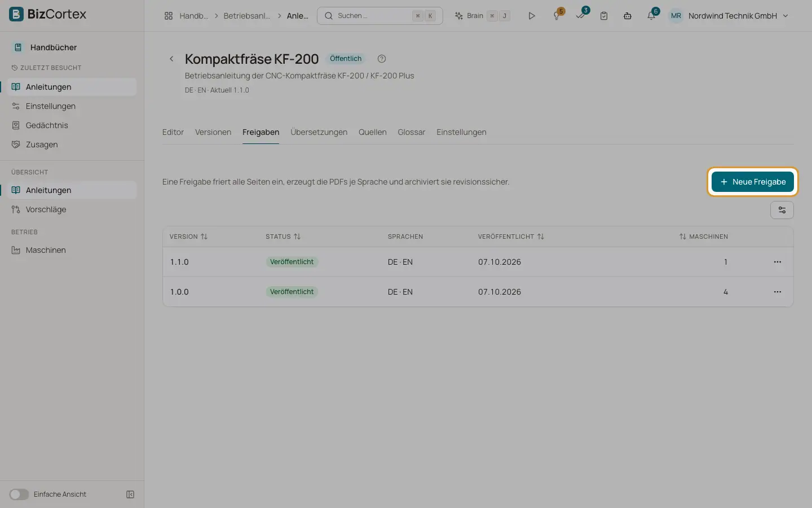Select the Freigaben tab
Viewport: 812px width, 508px height.
pyautogui.click(x=261, y=132)
